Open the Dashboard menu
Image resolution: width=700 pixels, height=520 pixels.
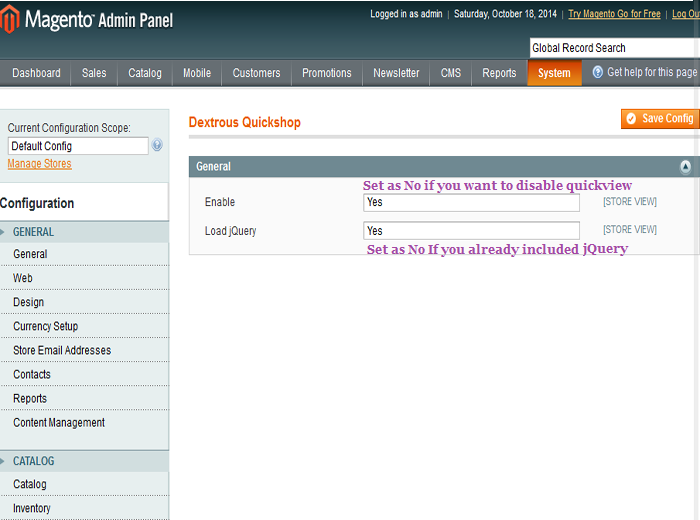pos(36,73)
